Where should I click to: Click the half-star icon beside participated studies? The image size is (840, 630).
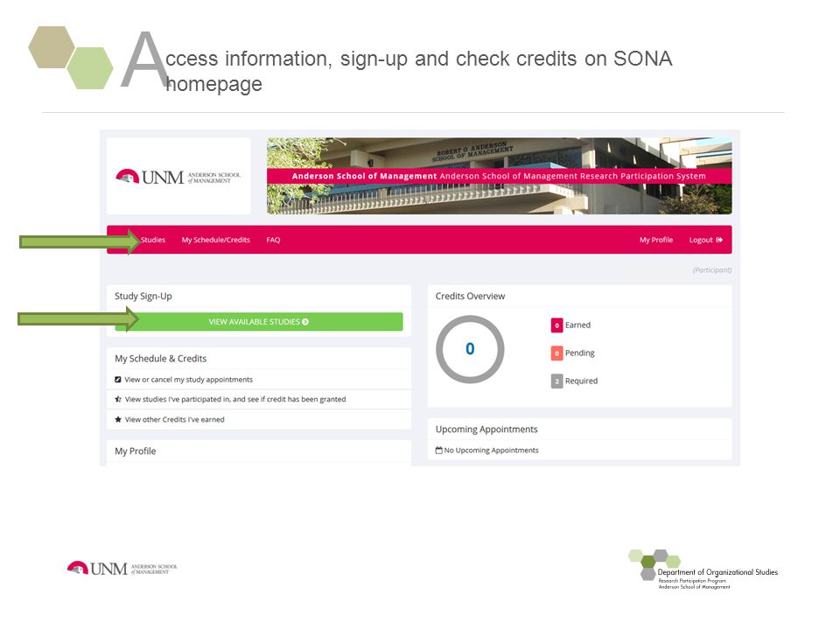coord(118,399)
